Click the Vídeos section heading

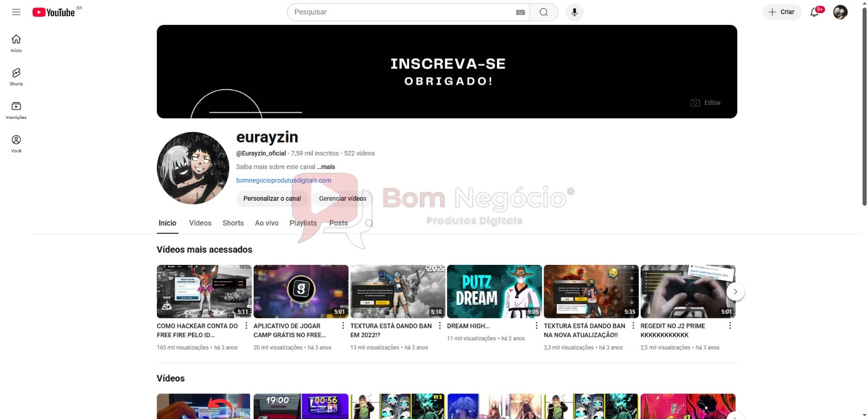point(171,378)
